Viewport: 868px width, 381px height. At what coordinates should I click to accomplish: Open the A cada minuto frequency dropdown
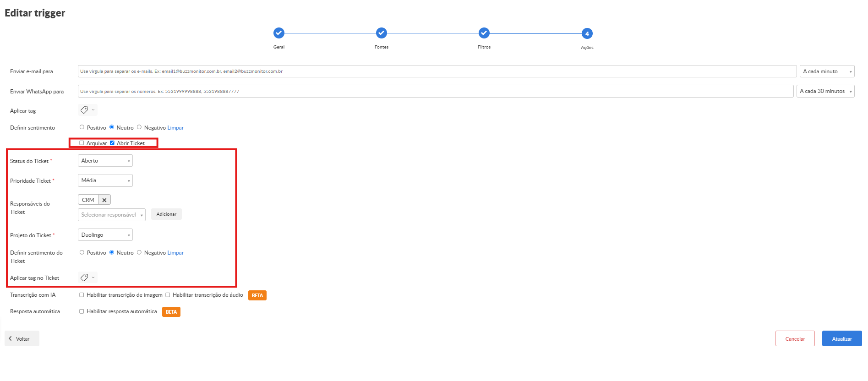tap(827, 71)
